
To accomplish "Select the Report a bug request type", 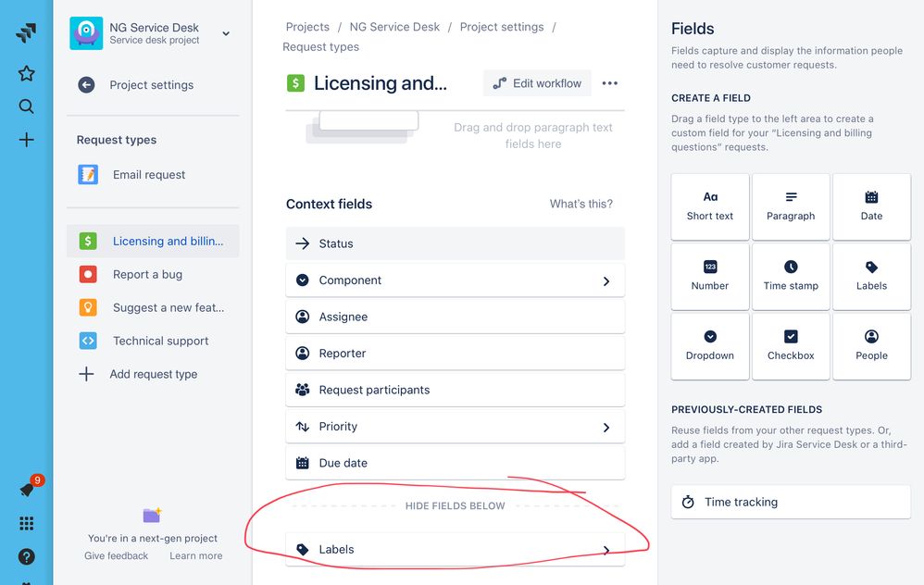I will click(x=153, y=275).
